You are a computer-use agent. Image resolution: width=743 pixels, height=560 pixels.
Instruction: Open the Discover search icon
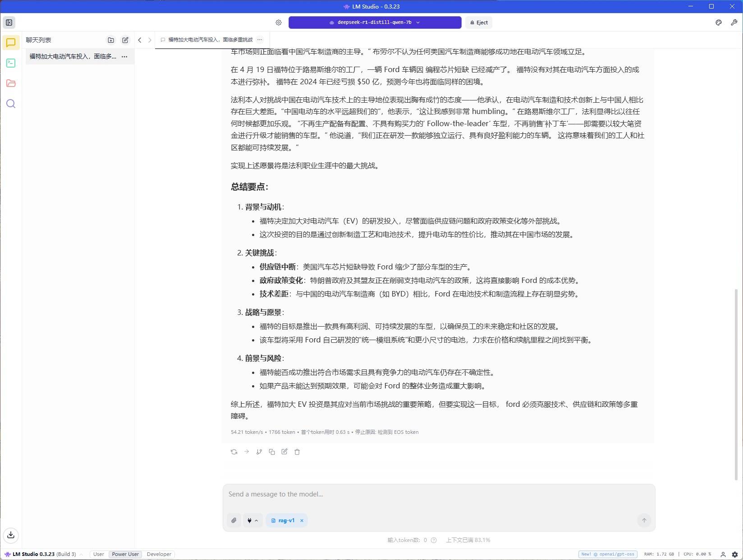(11, 104)
